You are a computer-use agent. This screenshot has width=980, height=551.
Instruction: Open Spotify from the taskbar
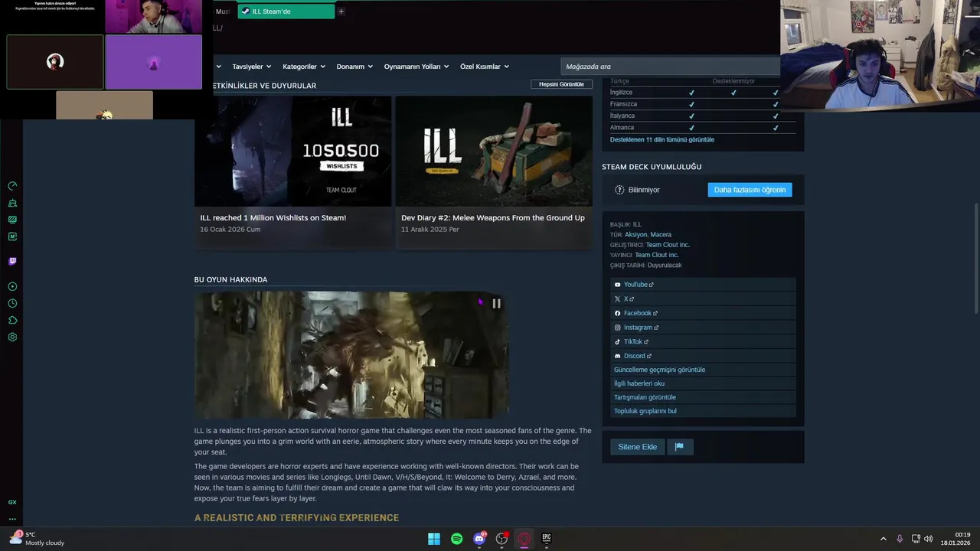[456, 539]
